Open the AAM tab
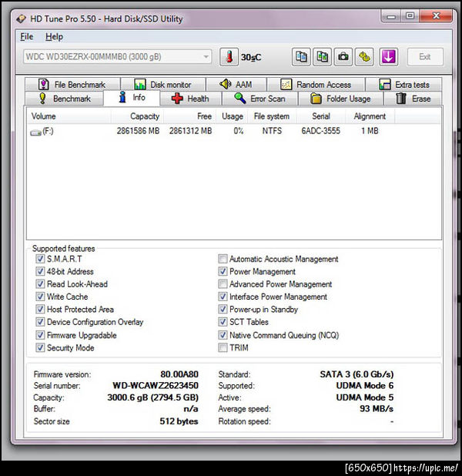 tap(236, 84)
